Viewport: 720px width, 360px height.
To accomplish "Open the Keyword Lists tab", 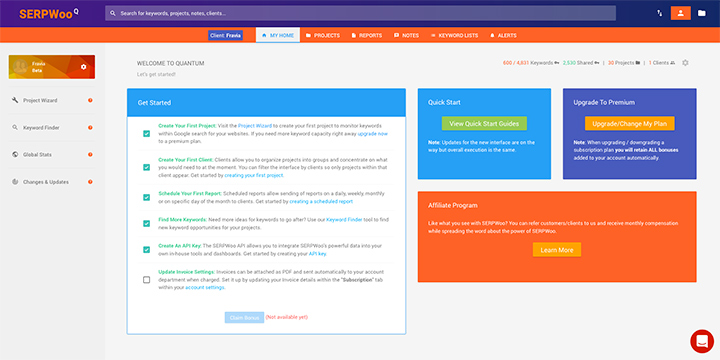I will pyautogui.click(x=454, y=35).
